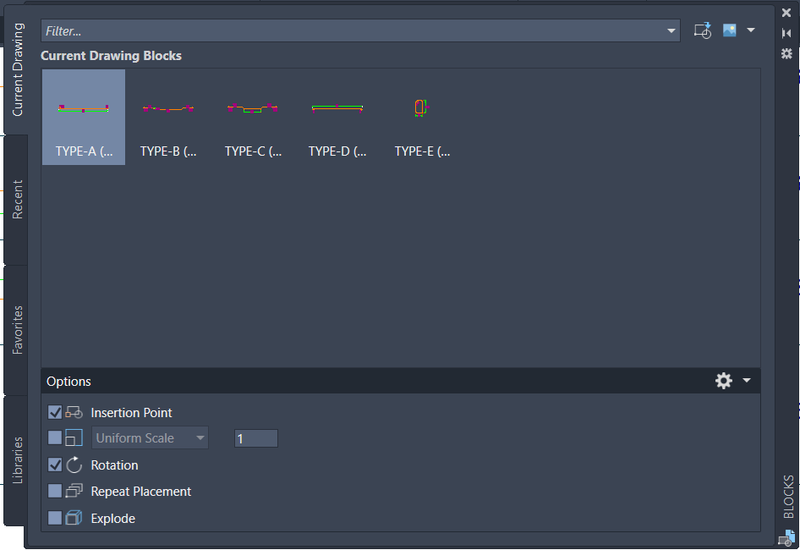Click the Rotation label
The height and width of the screenshot is (550, 800).
point(114,465)
